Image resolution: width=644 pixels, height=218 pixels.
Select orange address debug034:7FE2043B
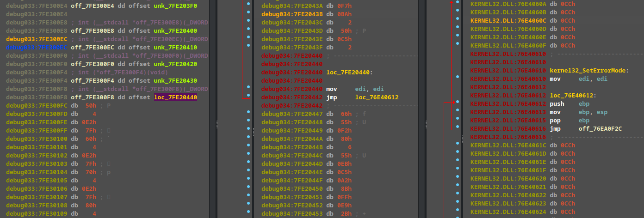292,14
